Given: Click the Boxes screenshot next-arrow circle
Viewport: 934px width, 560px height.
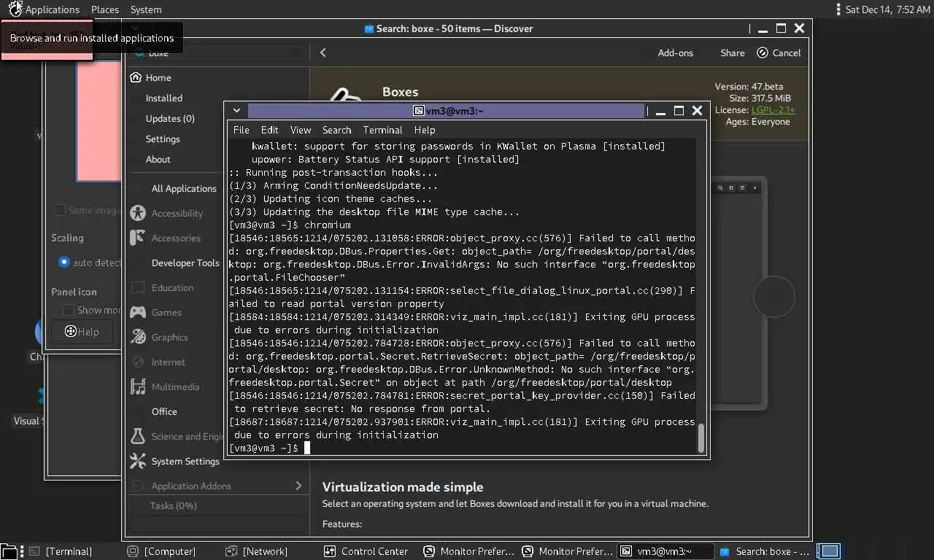Looking at the screenshot, I should [x=773, y=296].
